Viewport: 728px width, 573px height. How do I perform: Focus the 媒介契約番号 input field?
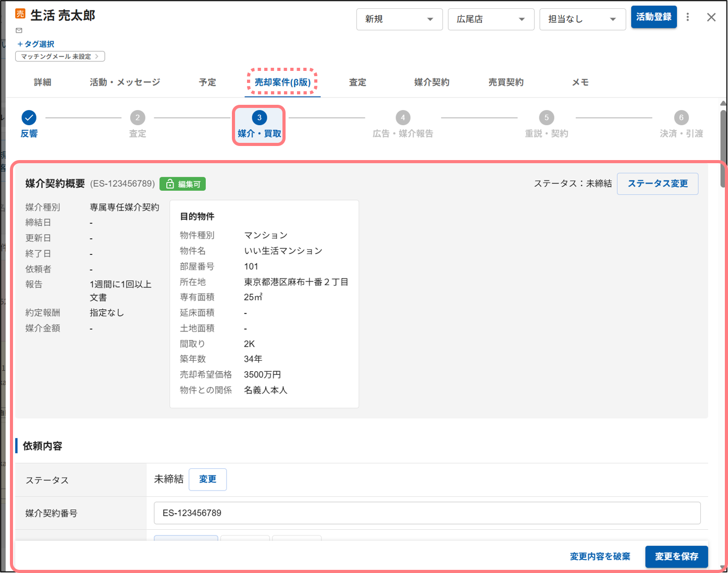click(x=427, y=513)
